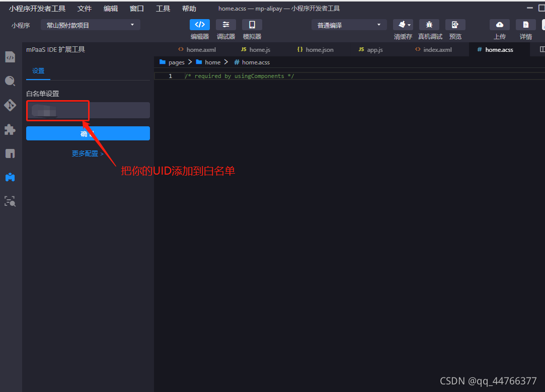Image resolution: width=545 pixels, height=392 pixels.
Task: Open the file explorer sidebar icon
Action: (10, 57)
